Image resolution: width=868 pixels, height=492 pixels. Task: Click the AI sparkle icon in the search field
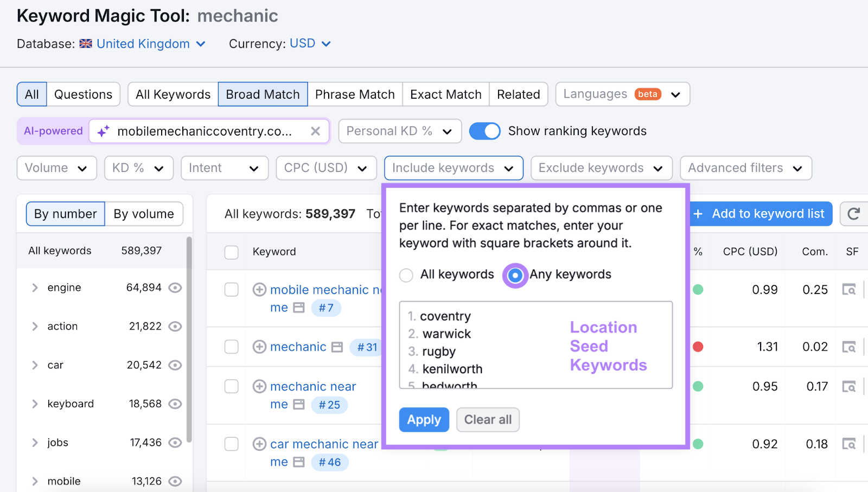103,131
